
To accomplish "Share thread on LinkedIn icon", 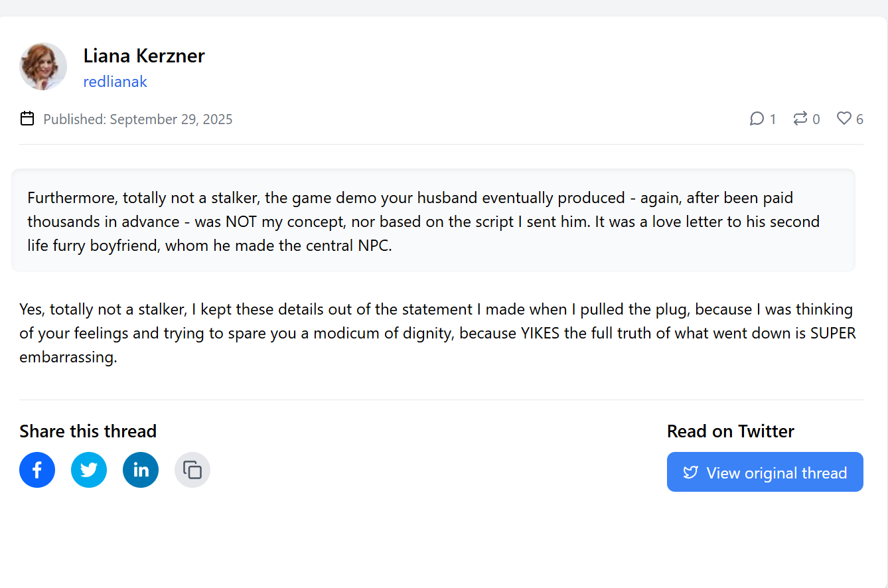I will pos(141,470).
